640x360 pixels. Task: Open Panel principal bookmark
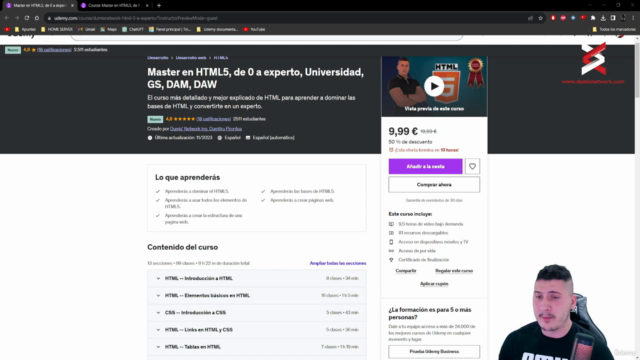click(170, 29)
